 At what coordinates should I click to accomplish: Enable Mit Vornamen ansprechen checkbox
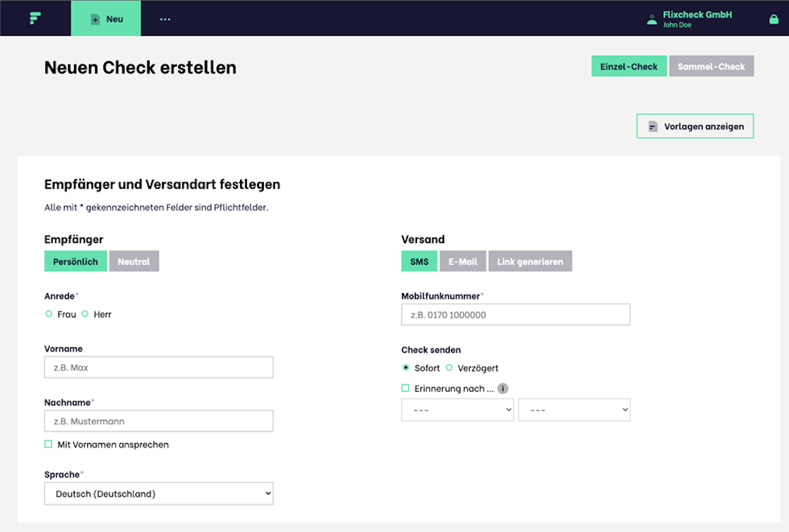(48, 444)
